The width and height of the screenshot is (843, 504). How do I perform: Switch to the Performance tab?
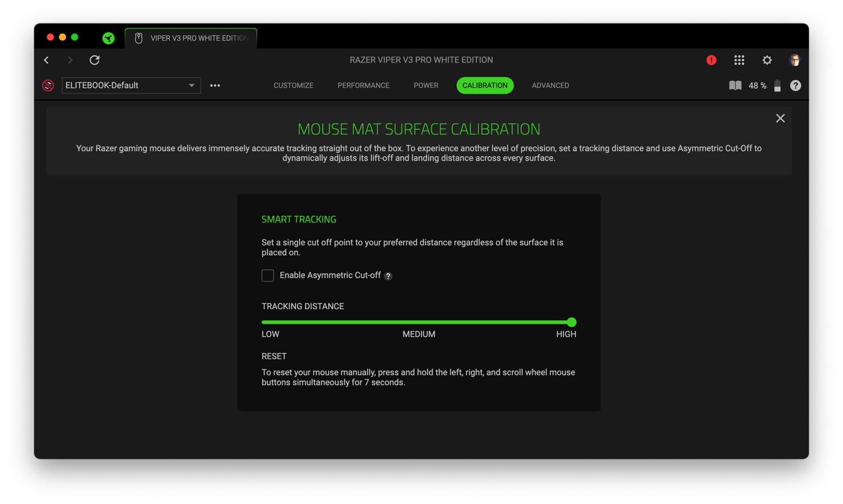pos(364,85)
